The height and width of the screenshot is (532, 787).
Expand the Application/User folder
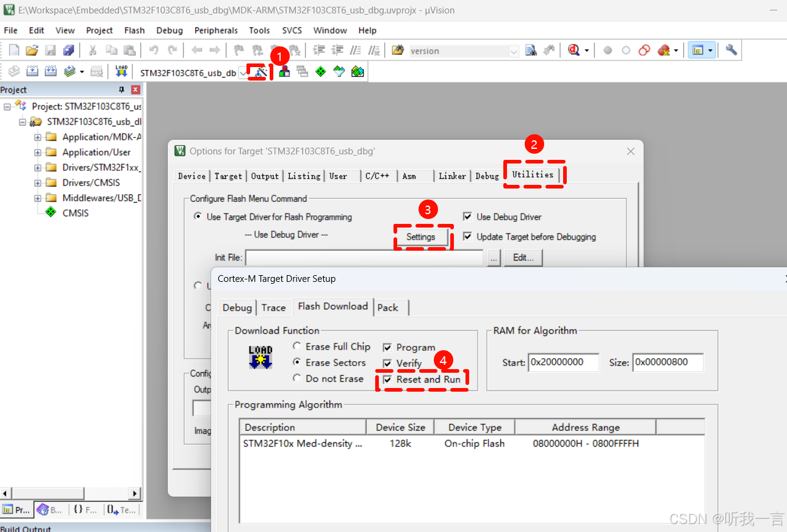click(x=38, y=153)
